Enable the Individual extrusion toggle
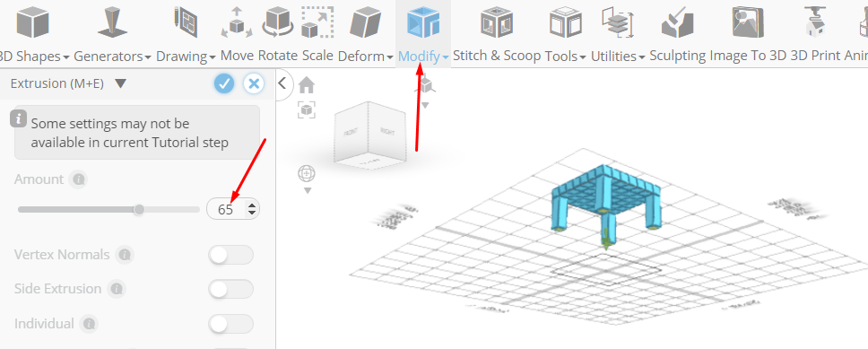 pyautogui.click(x=230, y=324)
